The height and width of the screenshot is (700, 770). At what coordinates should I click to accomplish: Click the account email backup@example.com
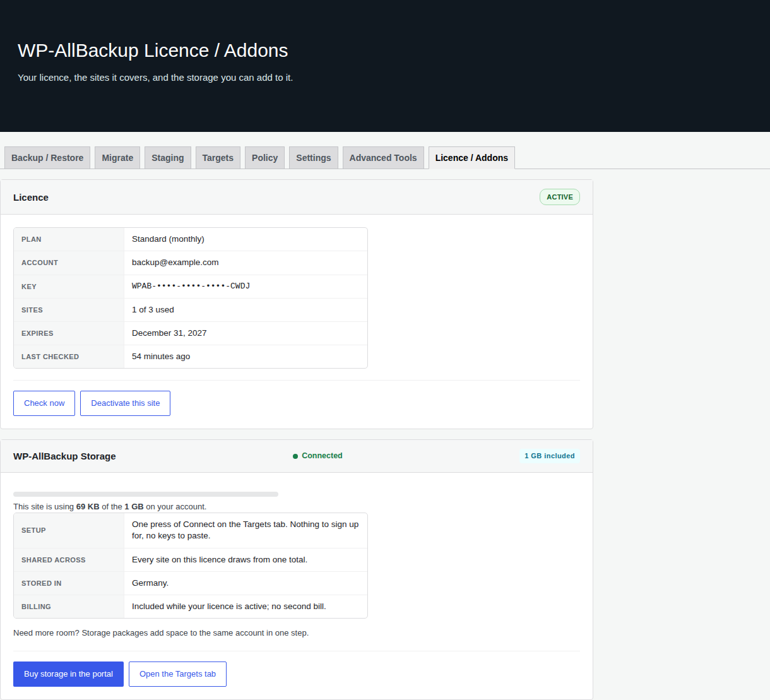(x=175, y=263)
